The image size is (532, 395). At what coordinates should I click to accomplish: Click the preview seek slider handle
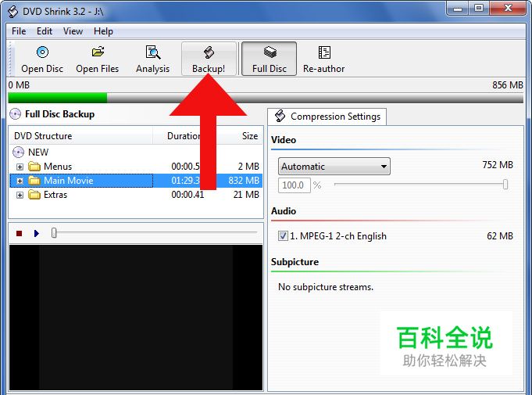(x=54, y=233)
